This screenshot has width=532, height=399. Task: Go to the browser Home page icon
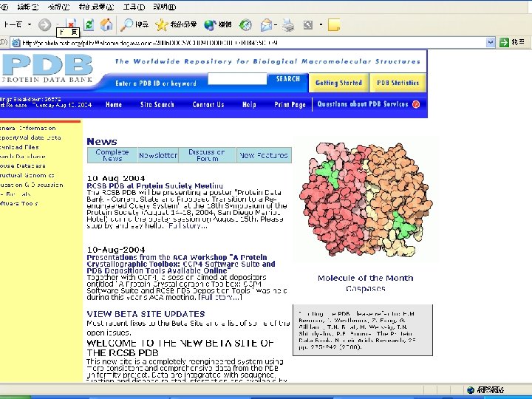[x=106, y=24]
